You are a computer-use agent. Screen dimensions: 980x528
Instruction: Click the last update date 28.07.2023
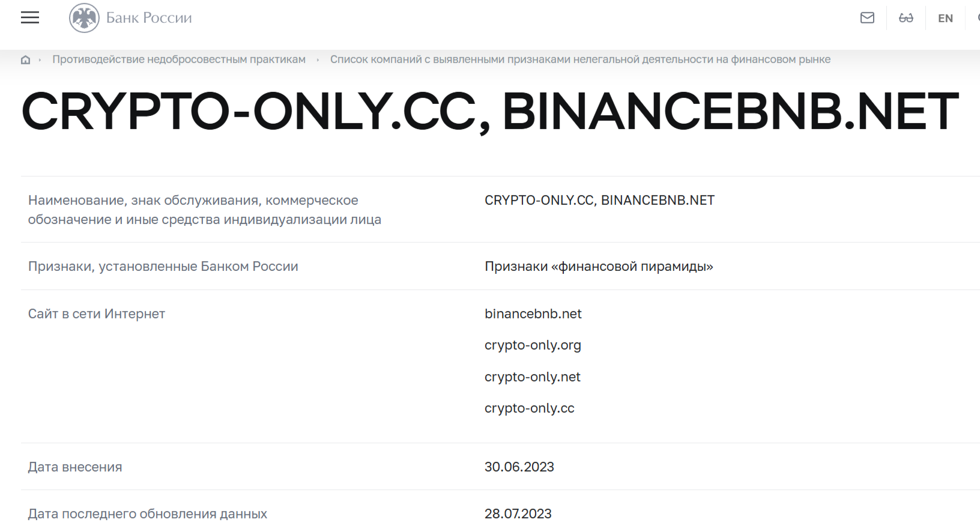[518, 514]
